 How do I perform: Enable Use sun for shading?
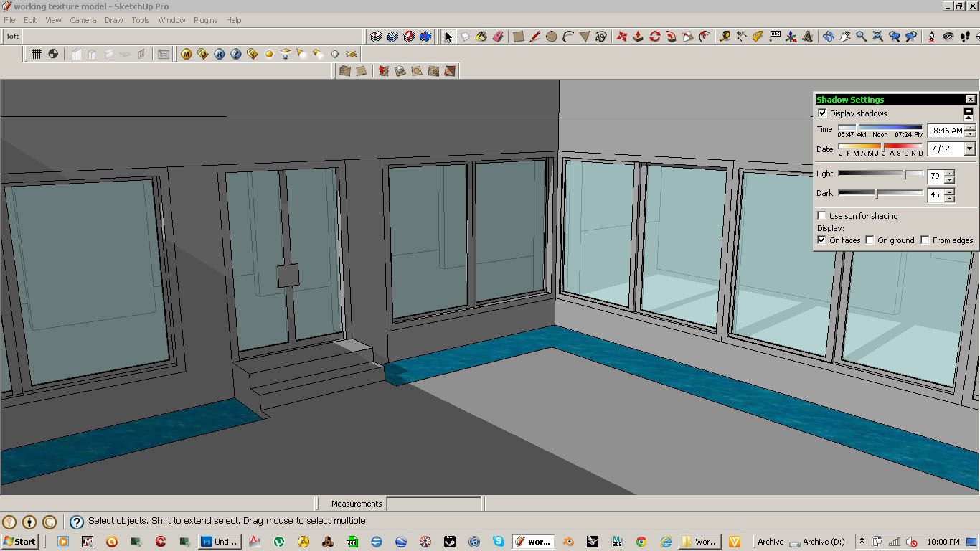tap(822, 216)
